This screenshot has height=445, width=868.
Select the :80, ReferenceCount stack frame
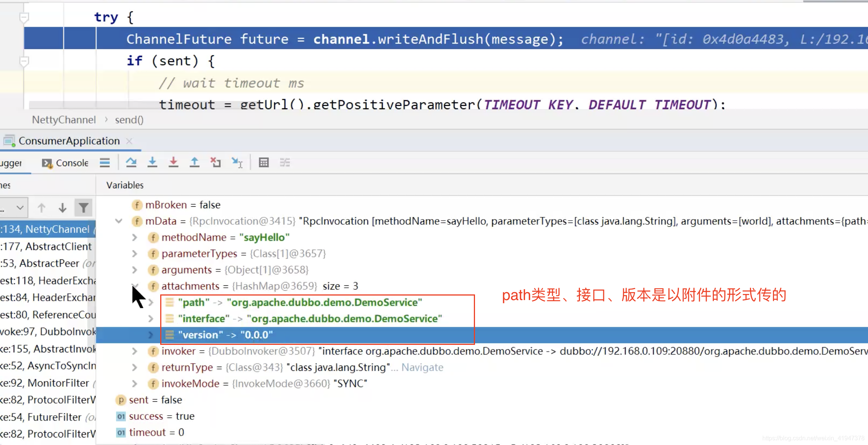tap(48, 314)
